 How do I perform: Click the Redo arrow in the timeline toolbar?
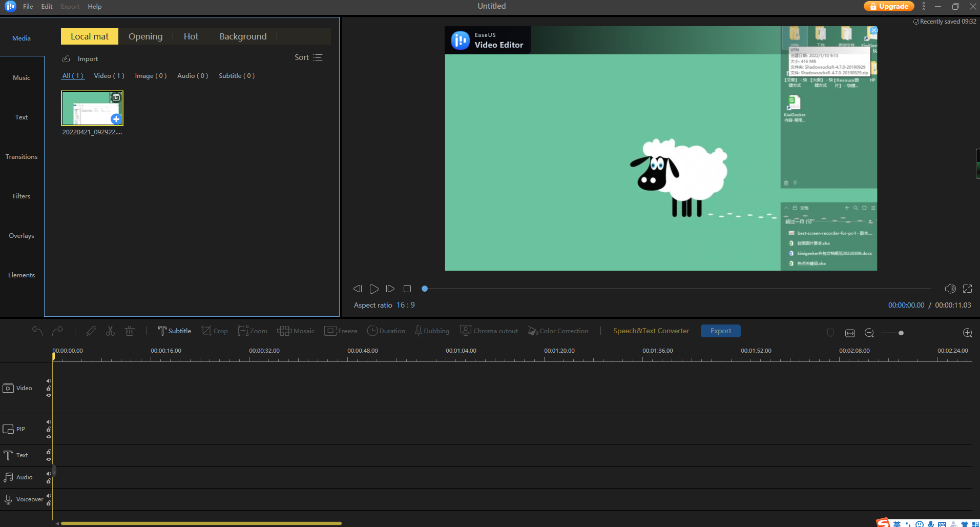coord(58,331)
